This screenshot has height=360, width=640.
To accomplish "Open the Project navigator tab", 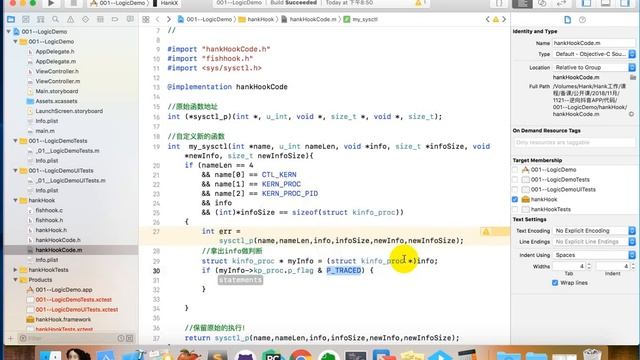I will (11, 19).
